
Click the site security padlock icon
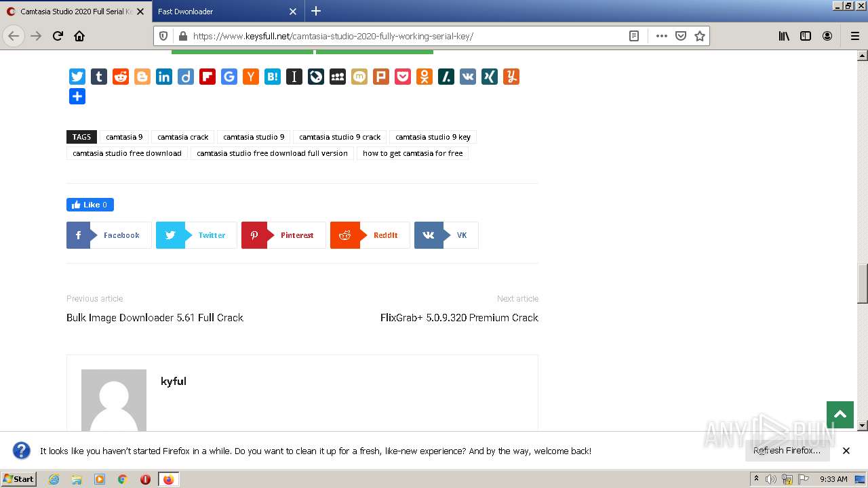[x=182, y=36]
